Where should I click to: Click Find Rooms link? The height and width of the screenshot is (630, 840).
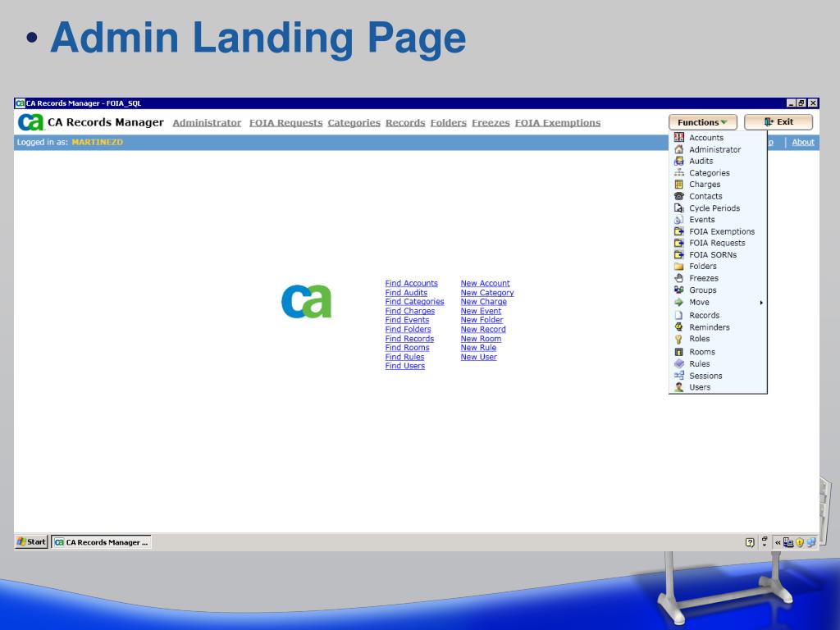(407, 347)
